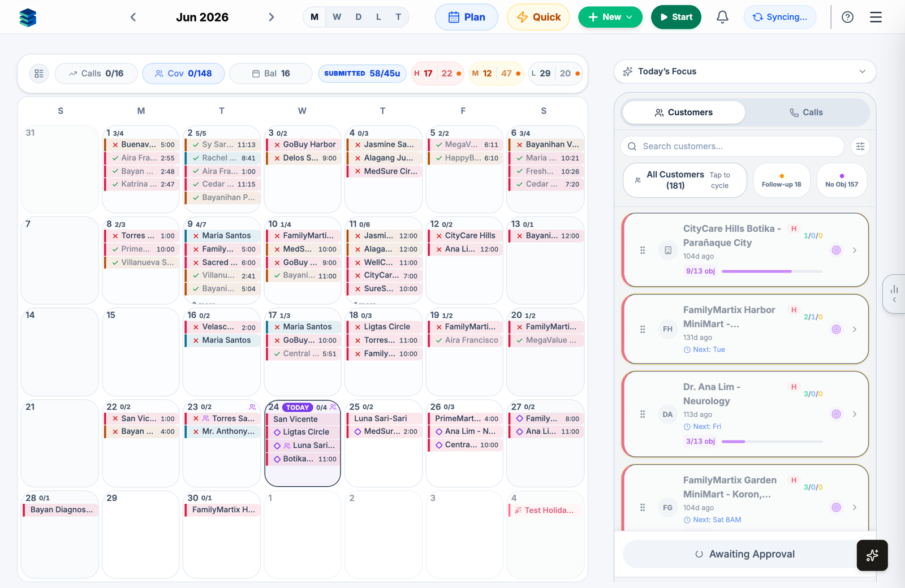The width and height of the screenshot is (905, 588).
Task: Click the Syncing... status button
Action: click(x=780, y=17)
